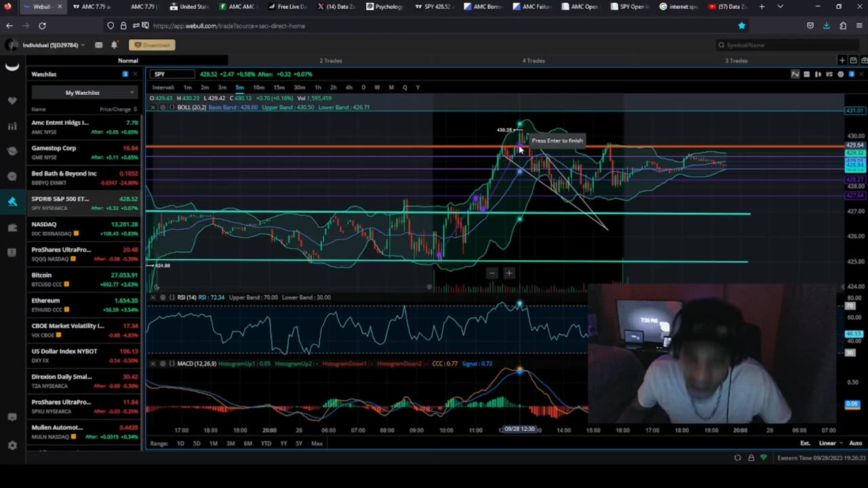Screen dimensions: 868x488
Task: Open RSI indicator settings braces icon
Action: click(x=171, y=297)
